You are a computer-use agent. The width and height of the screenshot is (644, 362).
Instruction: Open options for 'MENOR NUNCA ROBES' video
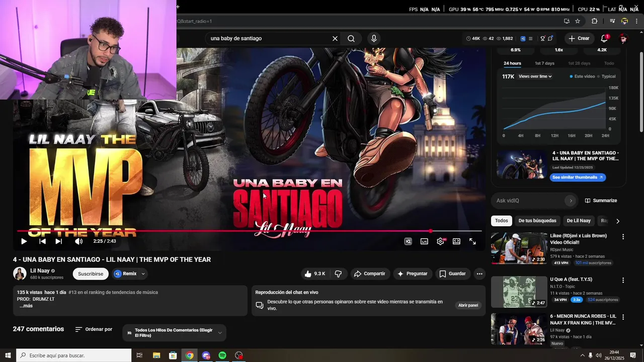coord(623,317)
